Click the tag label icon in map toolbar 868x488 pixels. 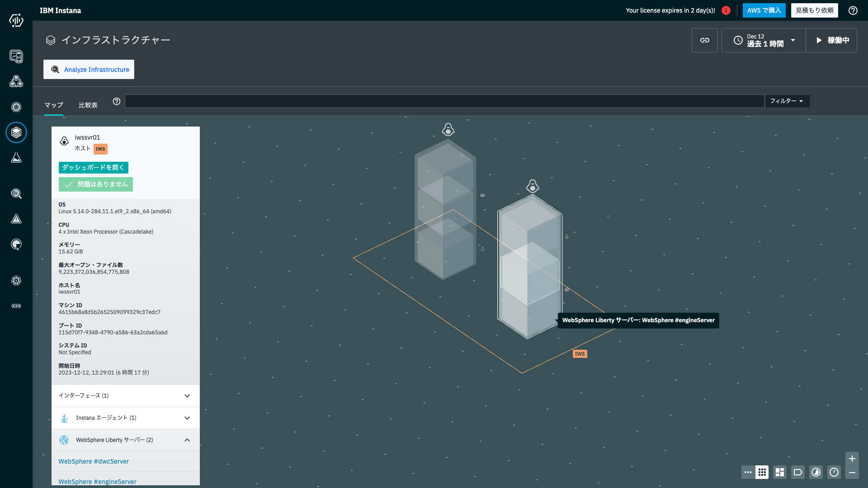pos(798,472)
